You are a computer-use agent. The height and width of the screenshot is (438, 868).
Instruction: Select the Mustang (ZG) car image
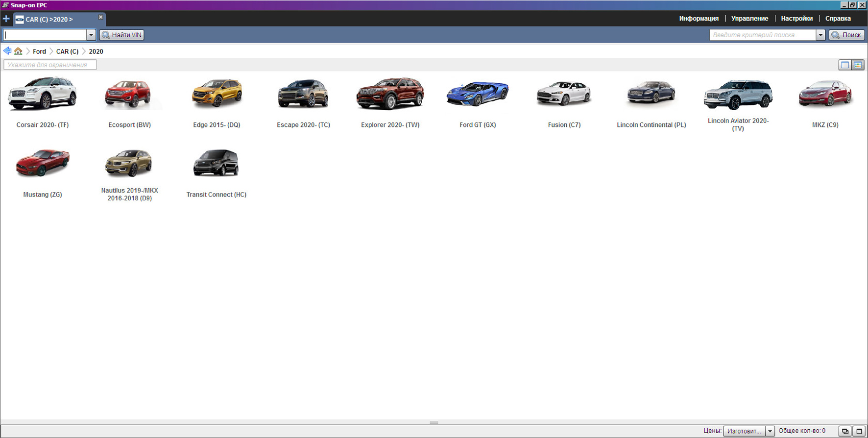click(43, 163)
